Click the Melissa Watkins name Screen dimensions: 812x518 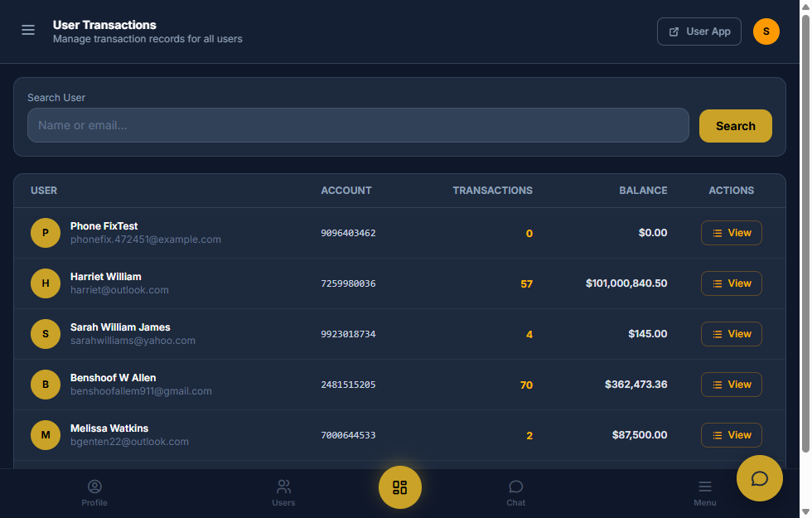pos(109,428)
